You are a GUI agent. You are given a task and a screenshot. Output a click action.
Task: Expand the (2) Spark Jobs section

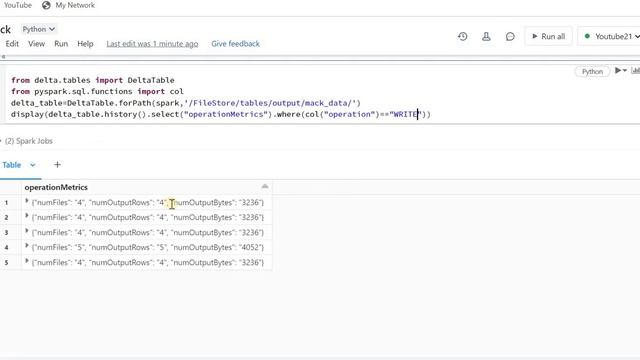(x=28, y=141)
